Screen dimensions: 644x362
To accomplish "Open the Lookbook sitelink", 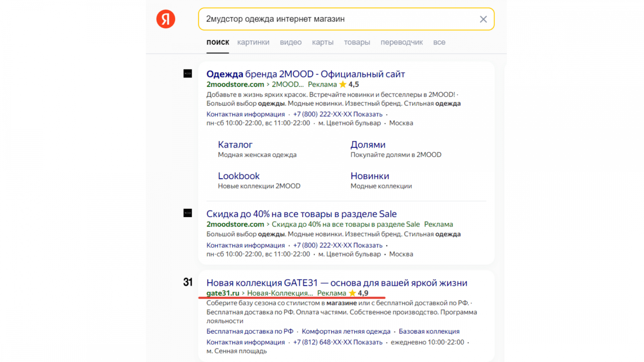I will point(239,176).
